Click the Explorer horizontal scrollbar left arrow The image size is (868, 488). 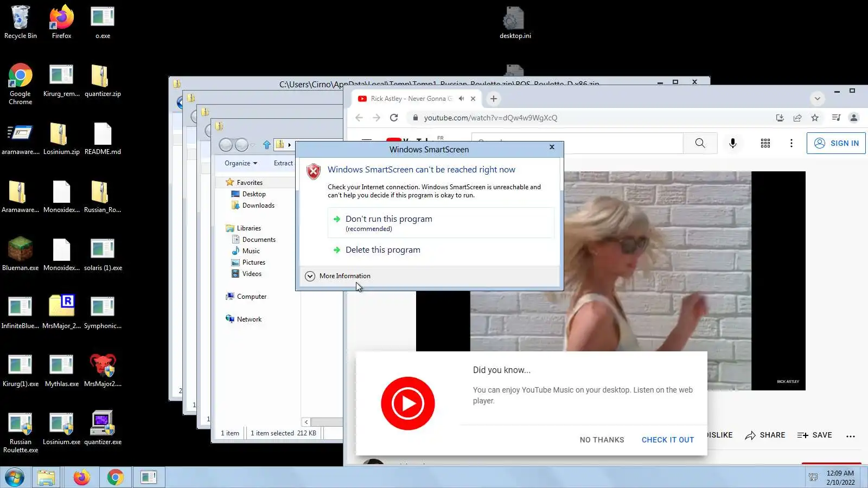coord(306,422)
